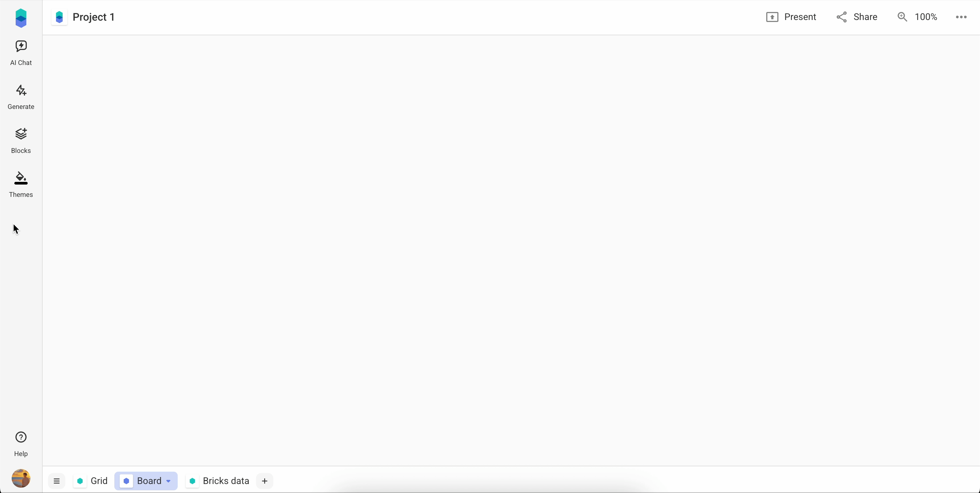Viewport: 980px width, 493px height.
Task: Open the 100% zoom level dropdown
Action: pyautogui.click(x=926, y=17)
